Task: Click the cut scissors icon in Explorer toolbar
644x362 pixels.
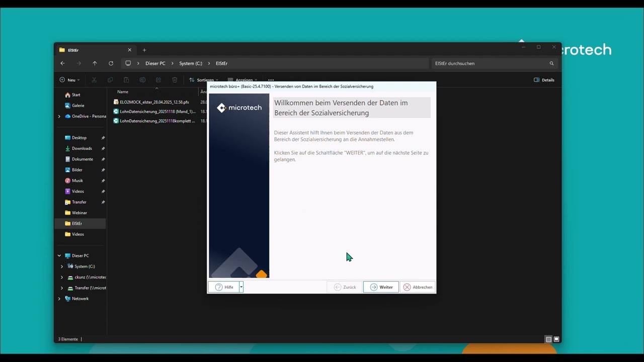Action: click(x=94, y=80)
